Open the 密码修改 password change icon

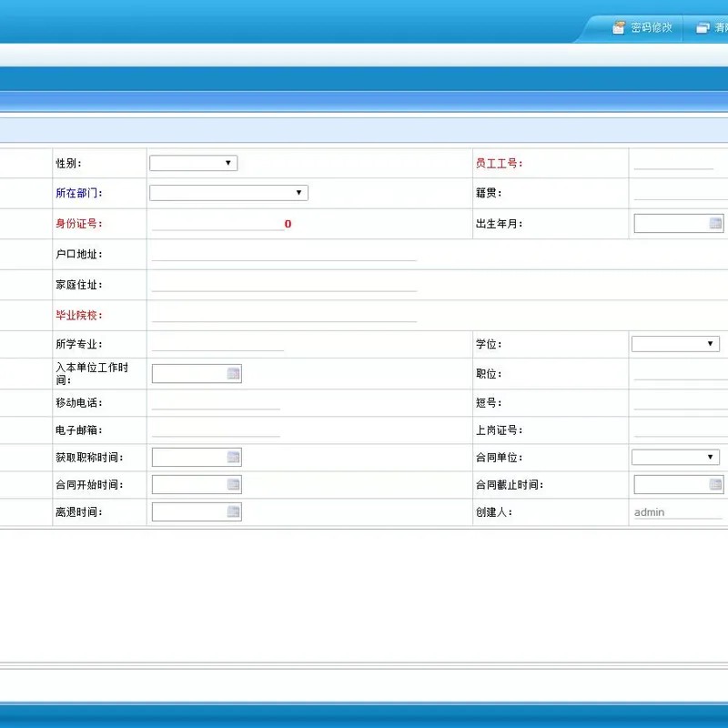point(619,27)
